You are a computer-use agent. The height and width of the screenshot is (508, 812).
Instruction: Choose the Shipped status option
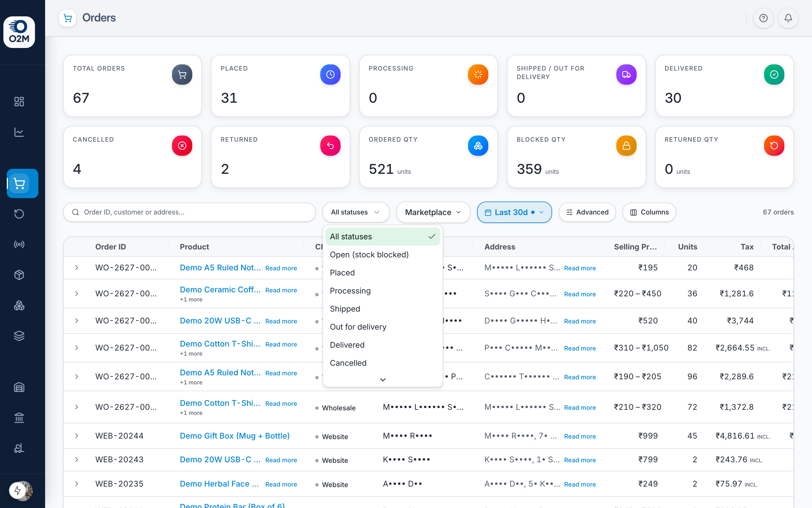tap(383, 309)
